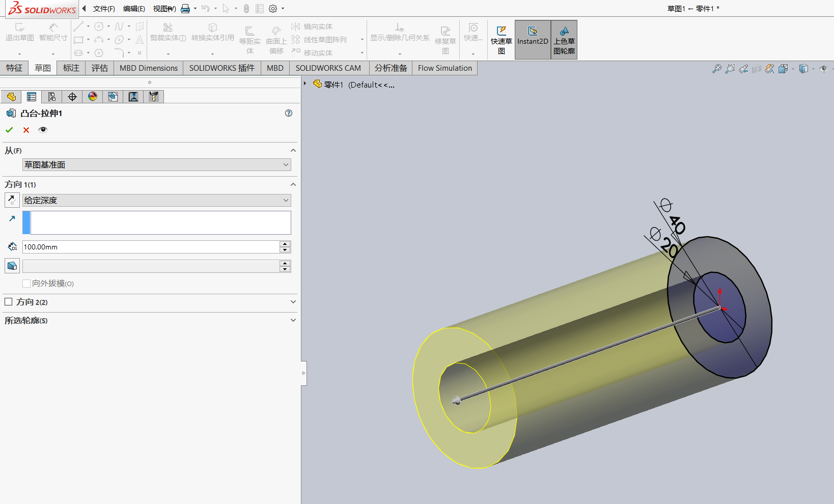The width and height of the screenshot is (834, 504).
Task: Click Zoom to Fit in the view toolbar
Action: pos(717,68)
